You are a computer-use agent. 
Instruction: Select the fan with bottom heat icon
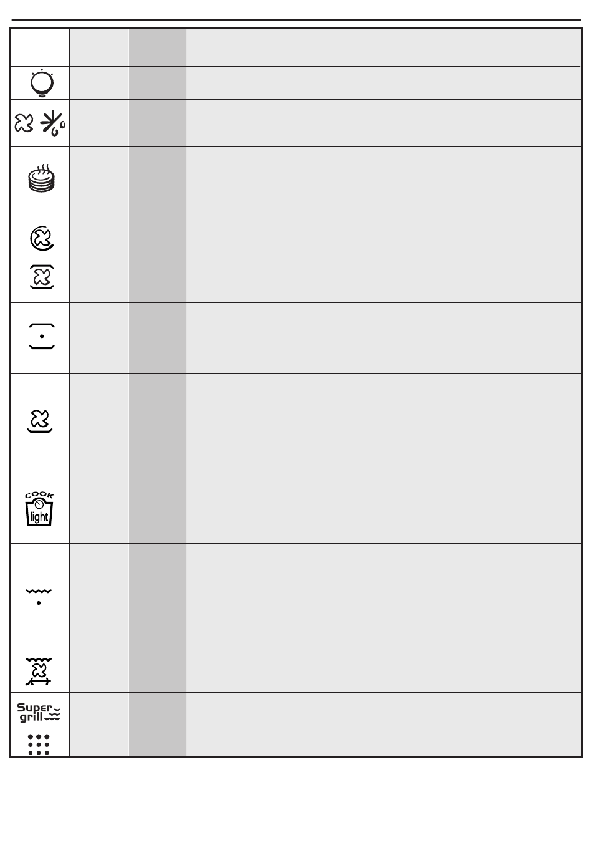point(40,421)
